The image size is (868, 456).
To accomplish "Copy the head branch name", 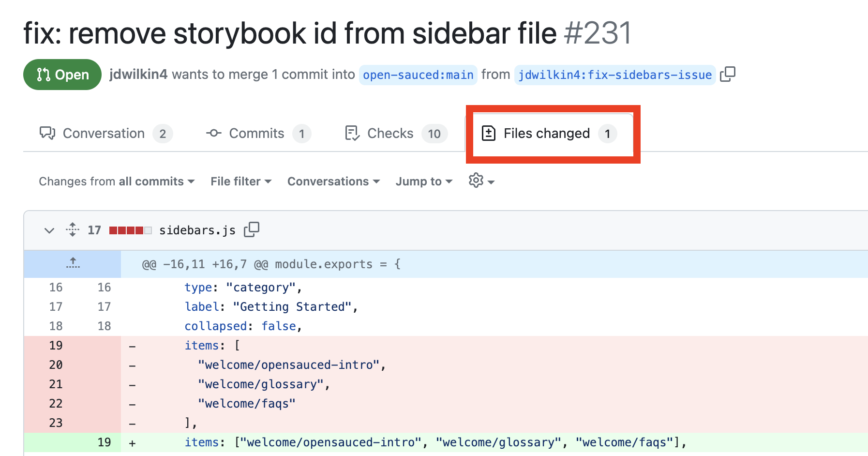I will pos(728,74).
